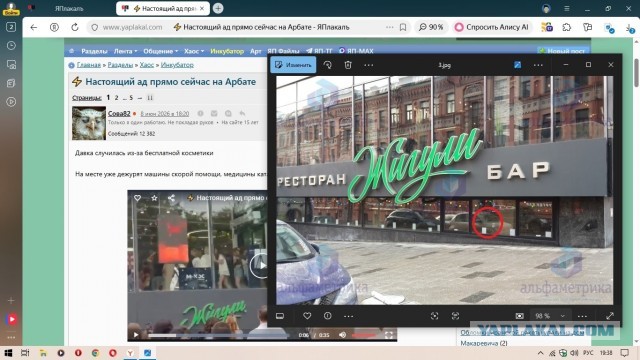Switch to the ЯПлакаль tab
Viewport: 640px width, 360px height.
69,9
